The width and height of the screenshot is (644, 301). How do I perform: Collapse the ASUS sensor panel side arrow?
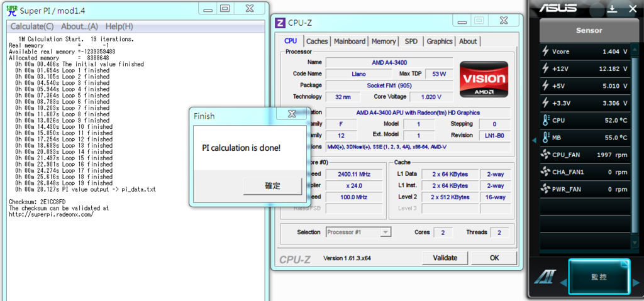(x=534, y=140)
